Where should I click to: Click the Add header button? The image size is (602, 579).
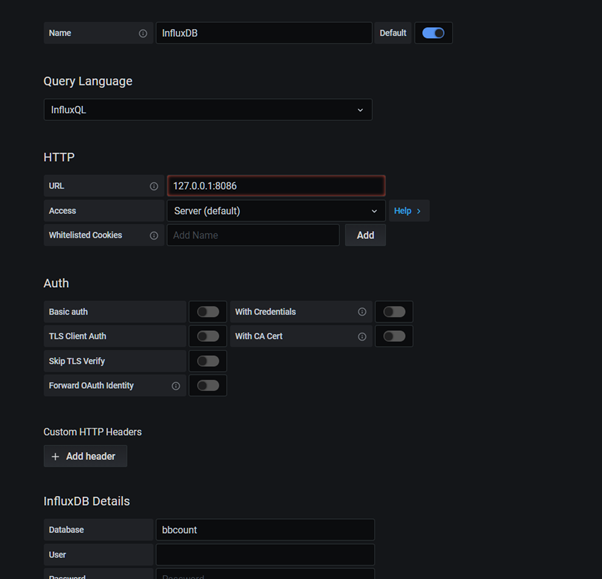[x=85, y=456]
